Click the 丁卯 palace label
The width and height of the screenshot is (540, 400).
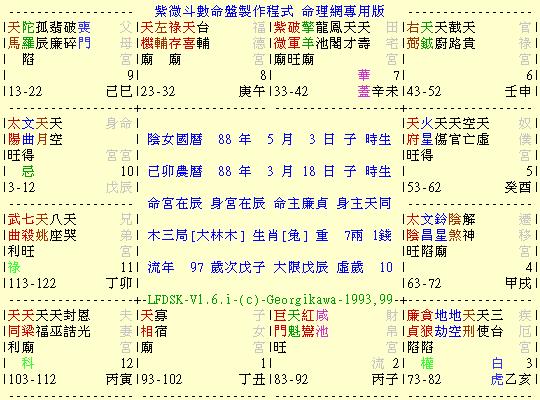coord(119,283)
